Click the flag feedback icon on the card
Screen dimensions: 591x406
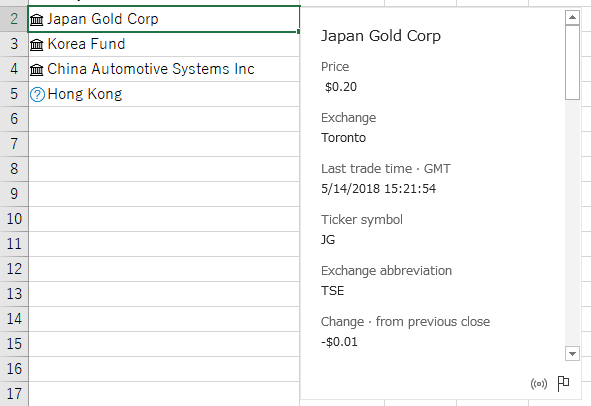pos(563,384)
